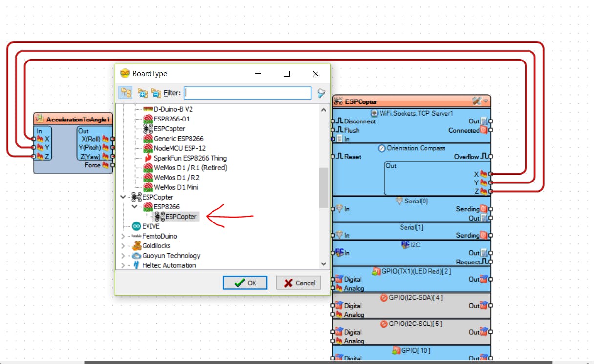Screen dimensions: 594x364
Task: Select ESP8266-01 board entry
Action: tap(166, 119)
